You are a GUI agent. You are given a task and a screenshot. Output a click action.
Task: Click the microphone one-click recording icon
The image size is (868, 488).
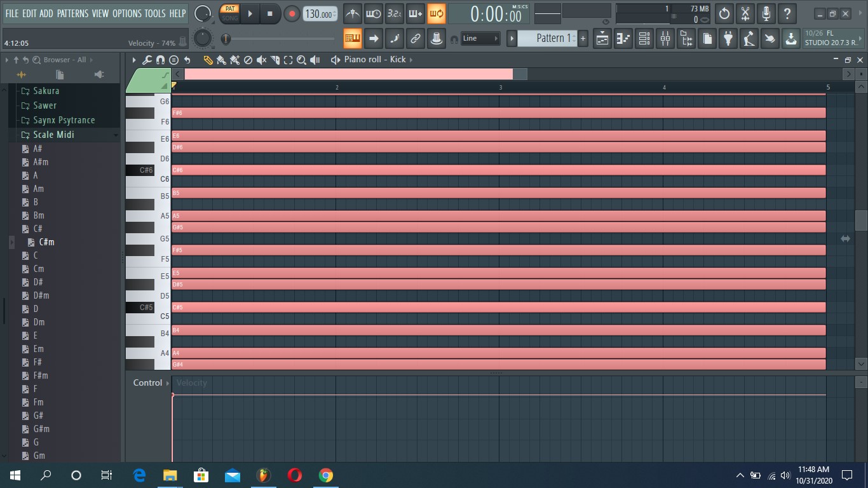click(x=766, y=13)
